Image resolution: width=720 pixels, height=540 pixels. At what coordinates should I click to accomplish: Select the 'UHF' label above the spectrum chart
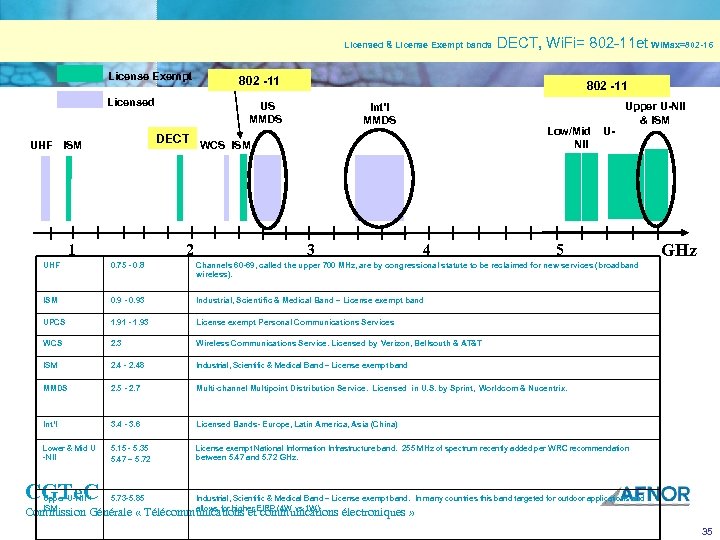click(41, 145)
